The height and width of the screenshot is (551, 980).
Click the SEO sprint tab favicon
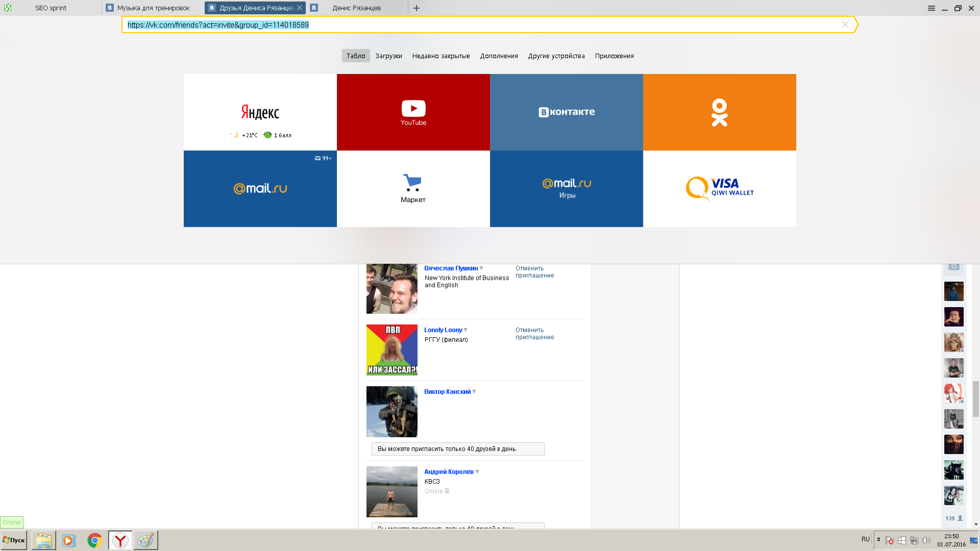tap(8, 8)
